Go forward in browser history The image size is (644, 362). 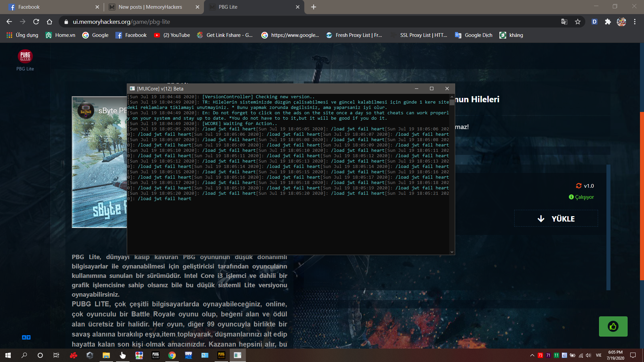22,22
